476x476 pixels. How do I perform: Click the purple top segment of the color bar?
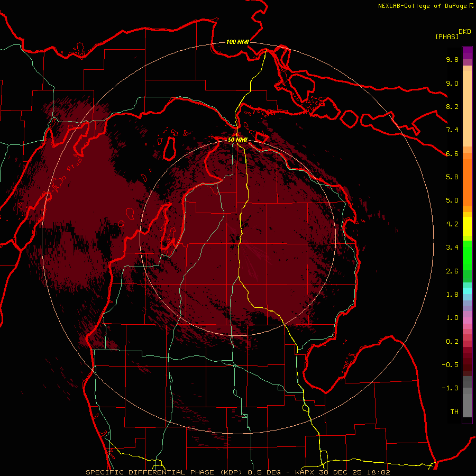point(467,53)
